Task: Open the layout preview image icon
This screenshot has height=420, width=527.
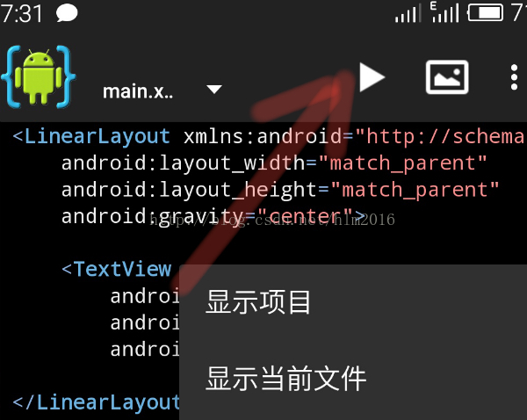Action: 447,77
